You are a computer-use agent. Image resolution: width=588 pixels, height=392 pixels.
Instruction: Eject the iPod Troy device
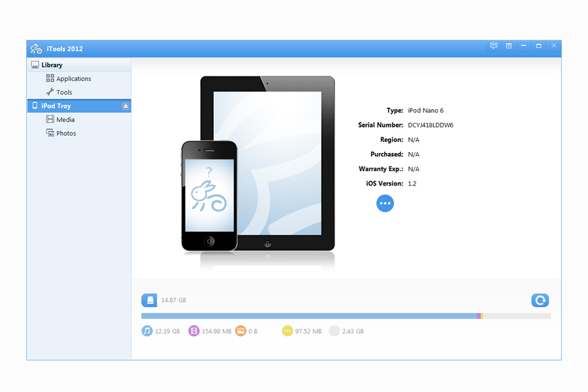(125, 106)
